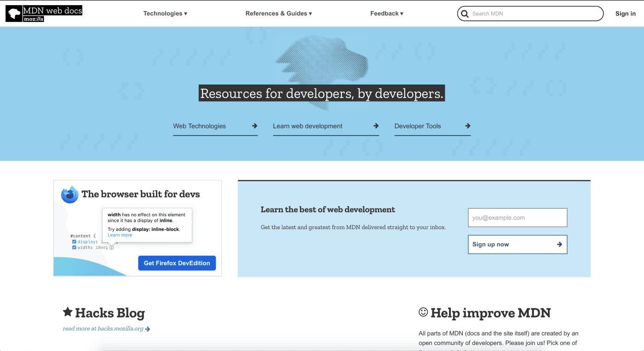Click the star icon next to Hacks Blog

point(68,312)
